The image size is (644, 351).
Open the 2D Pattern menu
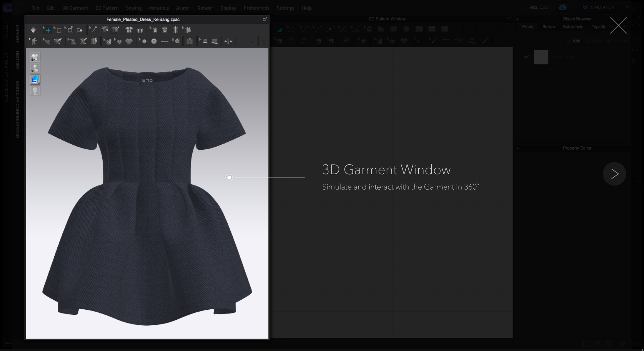[107, 8]
